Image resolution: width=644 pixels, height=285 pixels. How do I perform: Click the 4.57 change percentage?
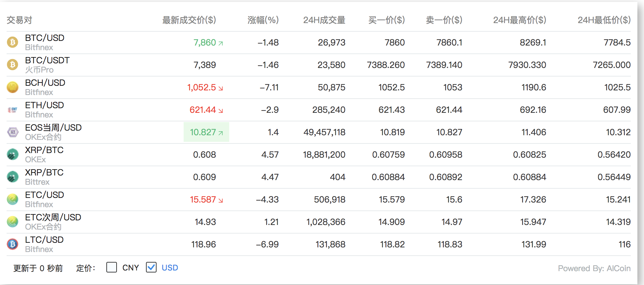270,155
